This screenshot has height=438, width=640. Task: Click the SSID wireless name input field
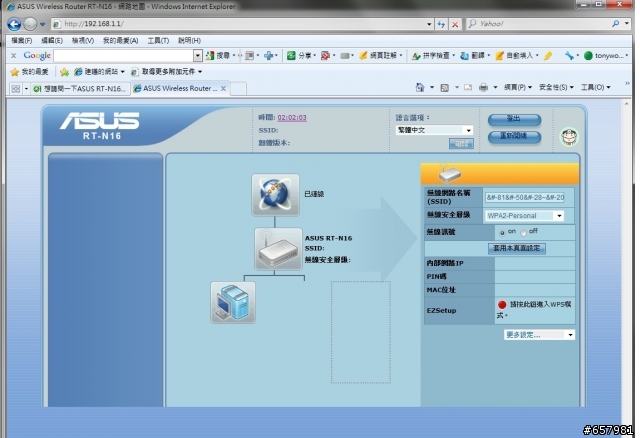click(524, 198)
